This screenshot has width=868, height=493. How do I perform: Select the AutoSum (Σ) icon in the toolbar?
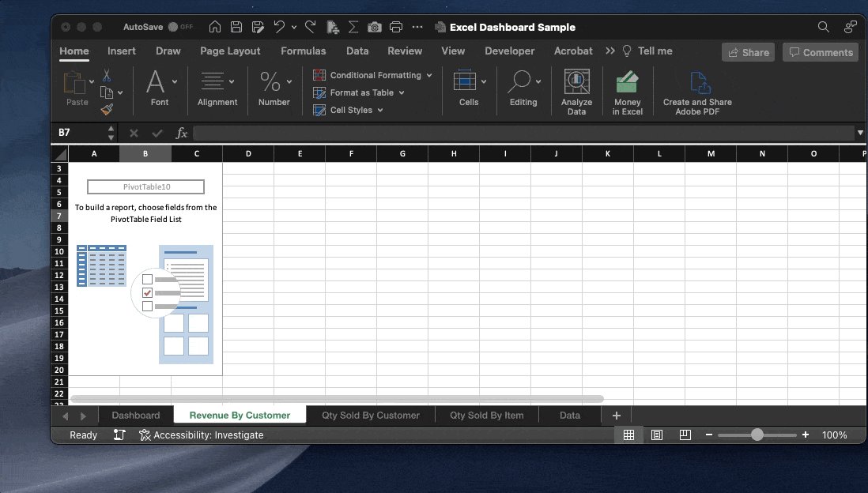353,26
